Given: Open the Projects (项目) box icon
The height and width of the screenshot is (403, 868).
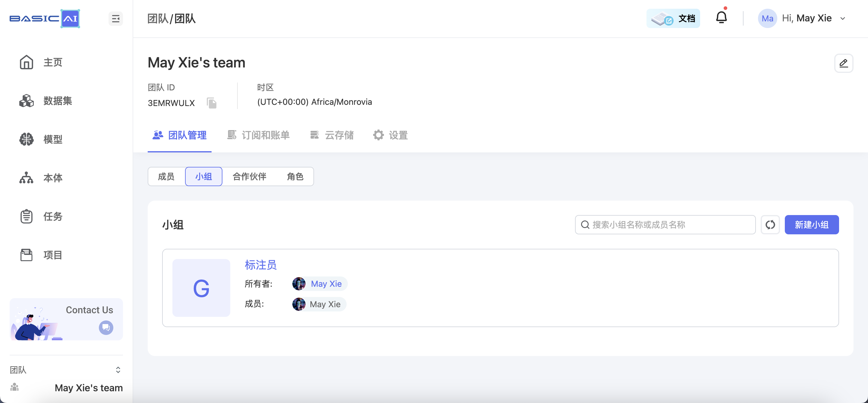Looking at the screenshot, I should click(26, 255).
